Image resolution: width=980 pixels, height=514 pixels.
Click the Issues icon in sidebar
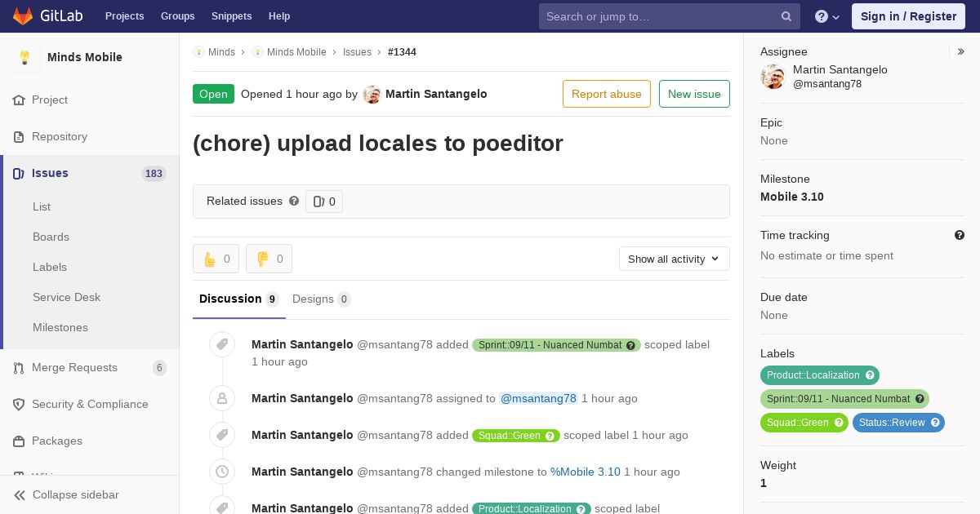coord(19,174)
